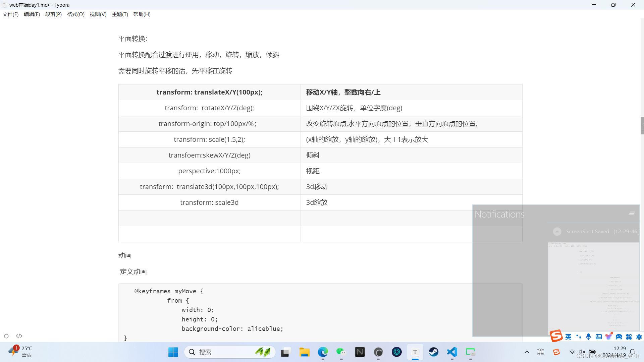644x362 pixels.
Task: Open Sogou toolbox grid icon
Action: click(629, 337)
